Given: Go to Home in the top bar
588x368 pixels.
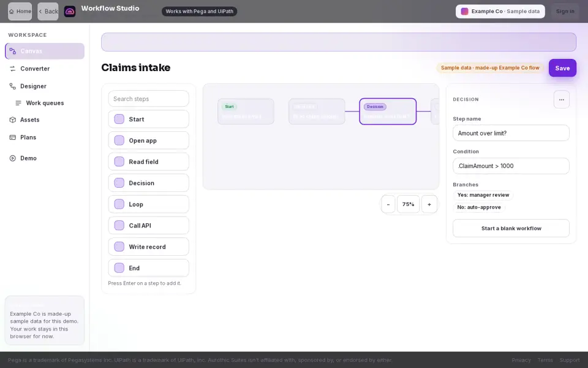Looking at the screenshot, I should coord(20,11).
